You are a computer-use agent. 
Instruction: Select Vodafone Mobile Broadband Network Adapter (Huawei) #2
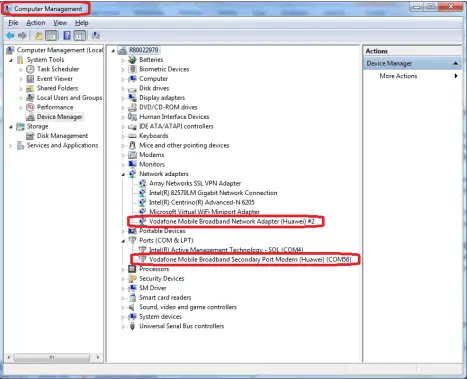[232, 221]
